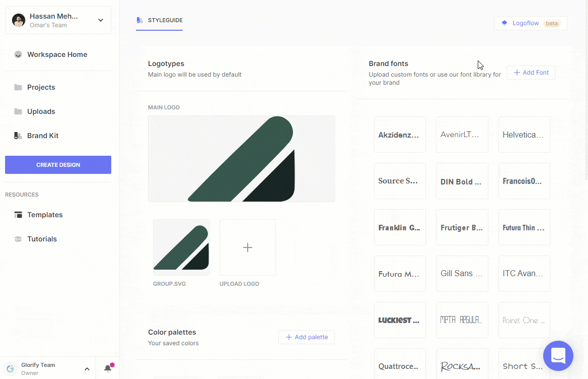
Task: Select the DIN Bold font card
Action: [x=462, y=181]
